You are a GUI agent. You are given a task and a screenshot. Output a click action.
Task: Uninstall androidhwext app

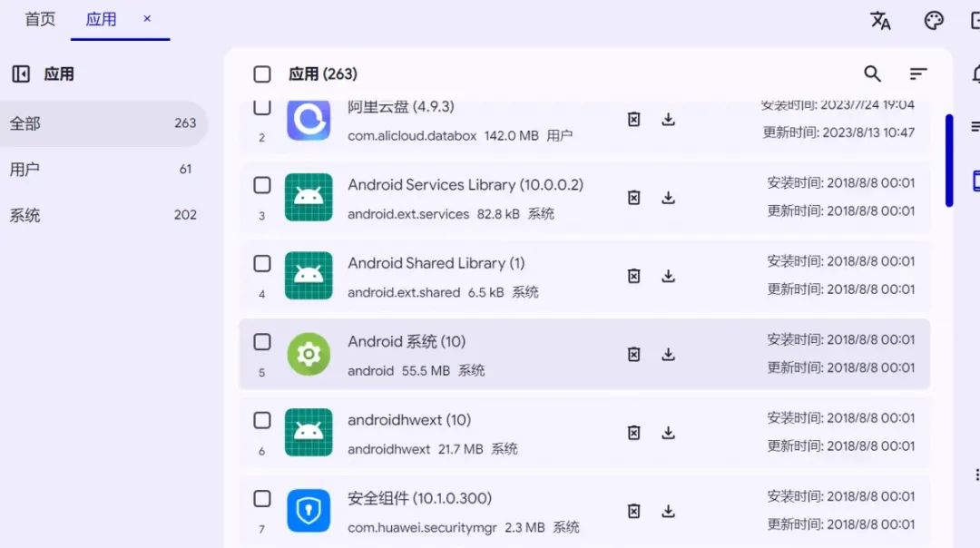[633, 433]
